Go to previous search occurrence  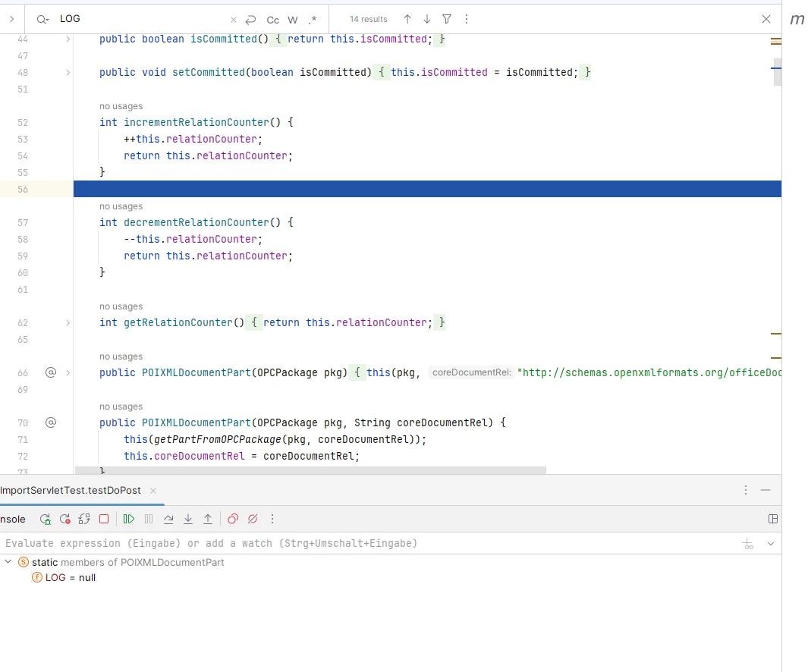pos(407,19)
